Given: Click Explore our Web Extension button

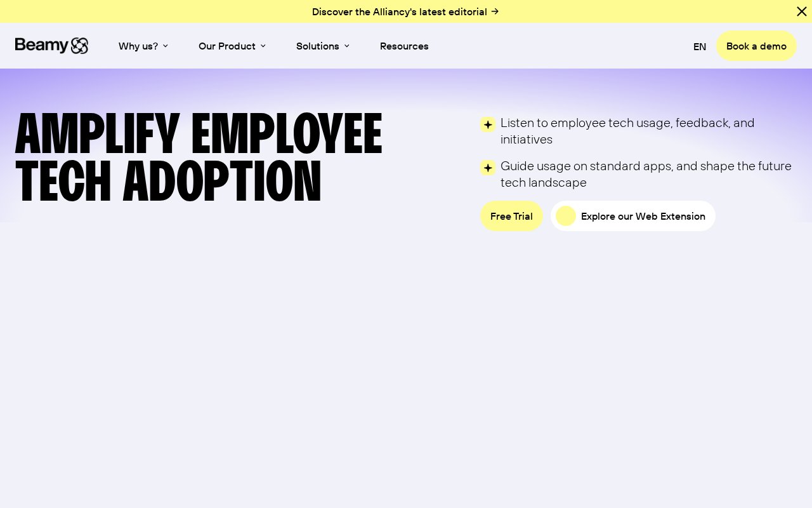Looking at the screenshot, I should [633, 216].
